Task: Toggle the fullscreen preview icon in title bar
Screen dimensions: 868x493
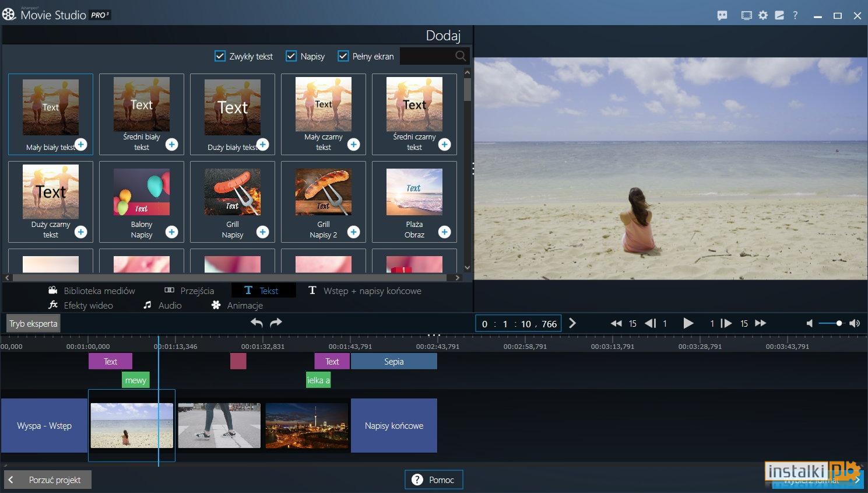Action: click(x=747, y=16)
